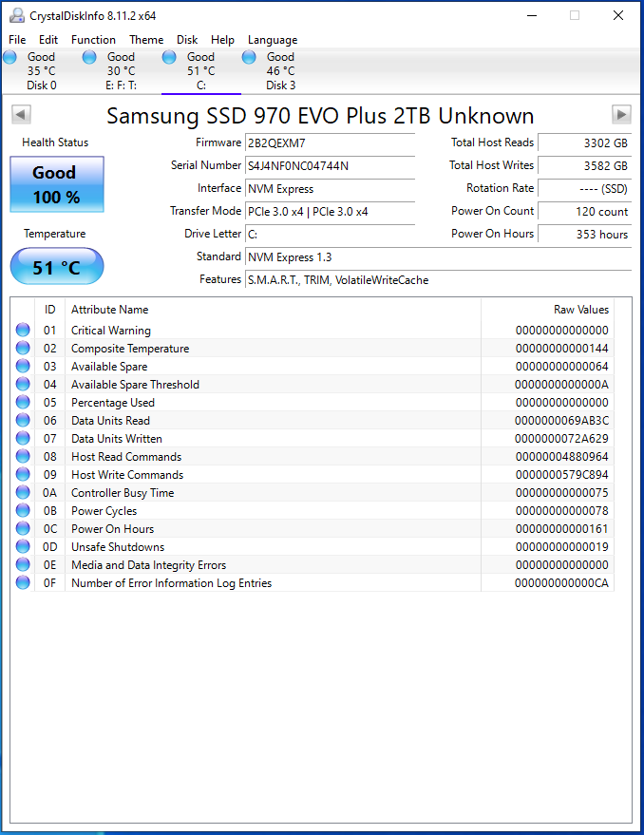Screen dimensions: 644x835
Task: Click the next disk arrow button
Action: coord(621,114)
